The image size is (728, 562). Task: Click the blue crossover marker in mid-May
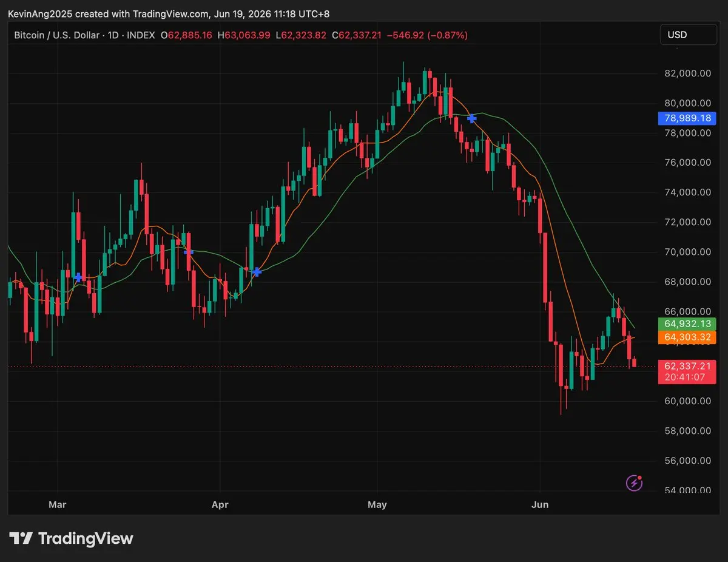pyautogui.click(x=472, y=118)
